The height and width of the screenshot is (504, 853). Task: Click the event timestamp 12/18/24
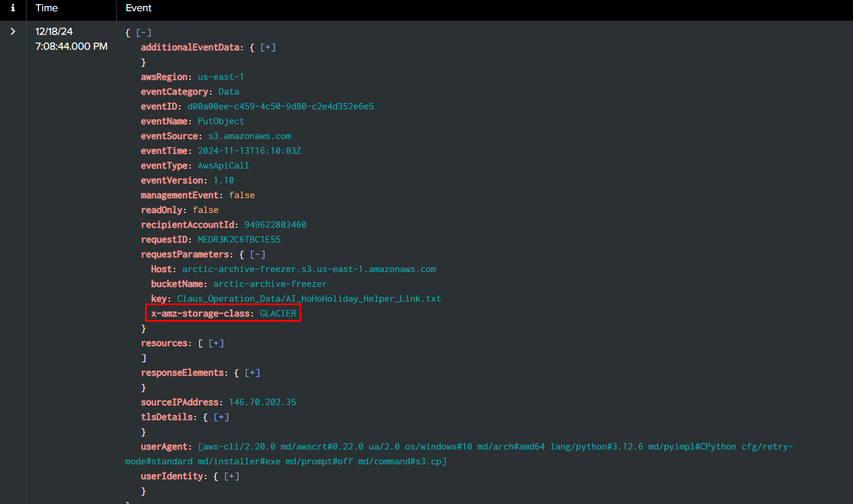[x=54, y=31]
